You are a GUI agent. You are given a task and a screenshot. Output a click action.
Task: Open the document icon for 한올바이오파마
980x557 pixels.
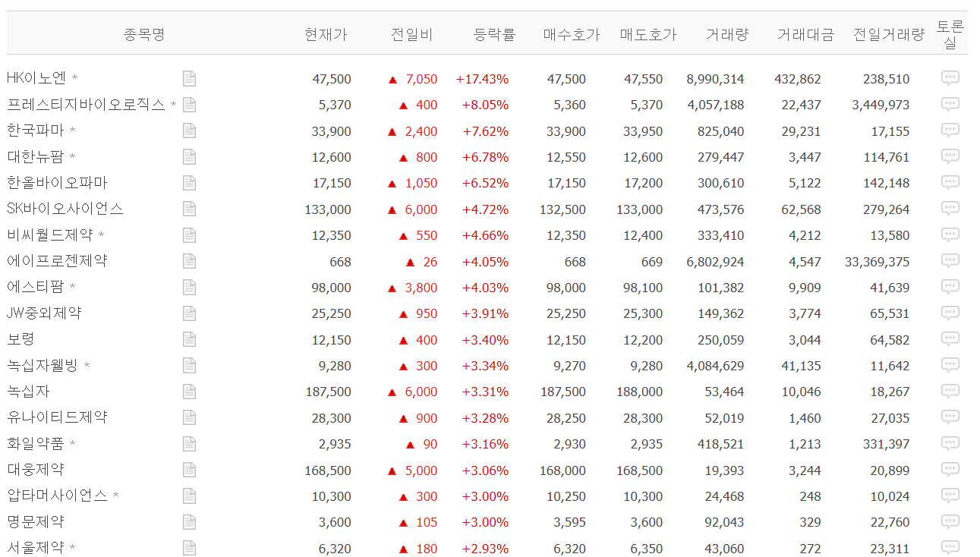[x=189, y=183]
